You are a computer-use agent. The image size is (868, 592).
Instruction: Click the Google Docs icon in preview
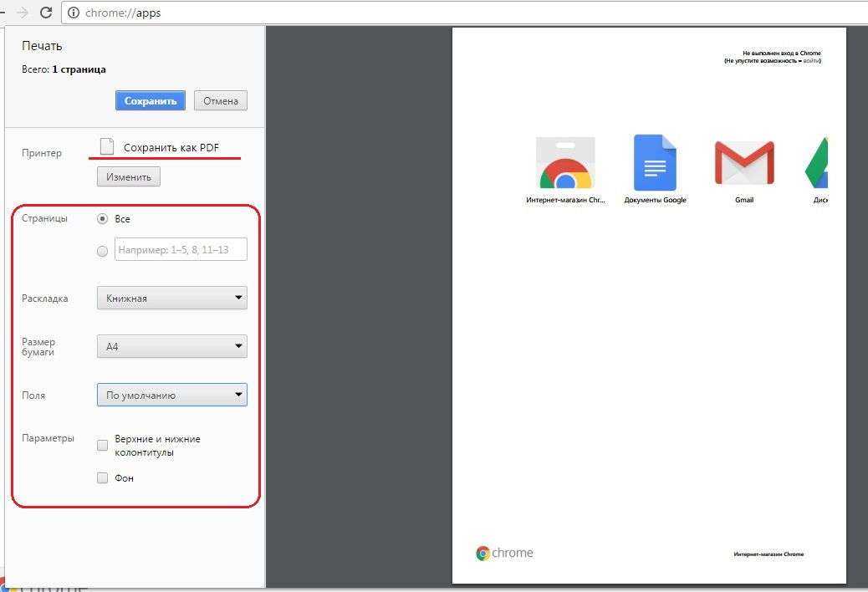pyautogui.click(x=655, y=163)
